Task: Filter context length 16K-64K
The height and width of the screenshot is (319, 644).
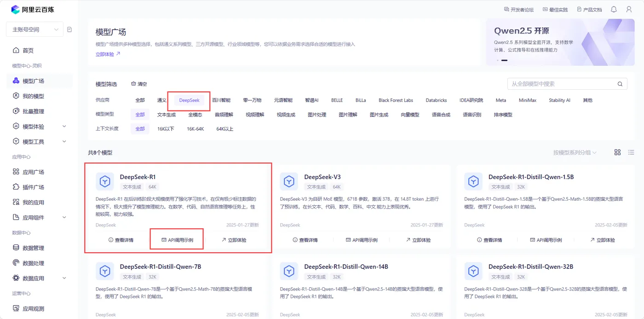Action: pos(195,129)
